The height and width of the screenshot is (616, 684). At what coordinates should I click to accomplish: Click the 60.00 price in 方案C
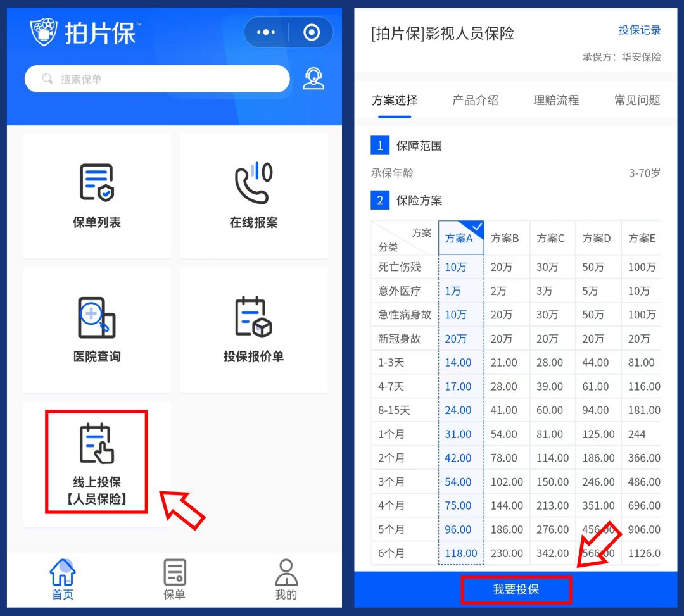click(x=550, y=410)
